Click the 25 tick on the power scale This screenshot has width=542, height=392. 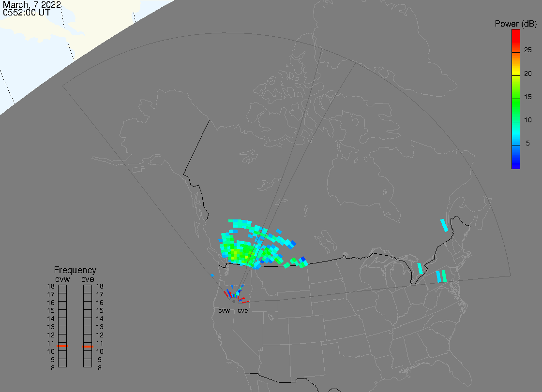pos(527,50)
